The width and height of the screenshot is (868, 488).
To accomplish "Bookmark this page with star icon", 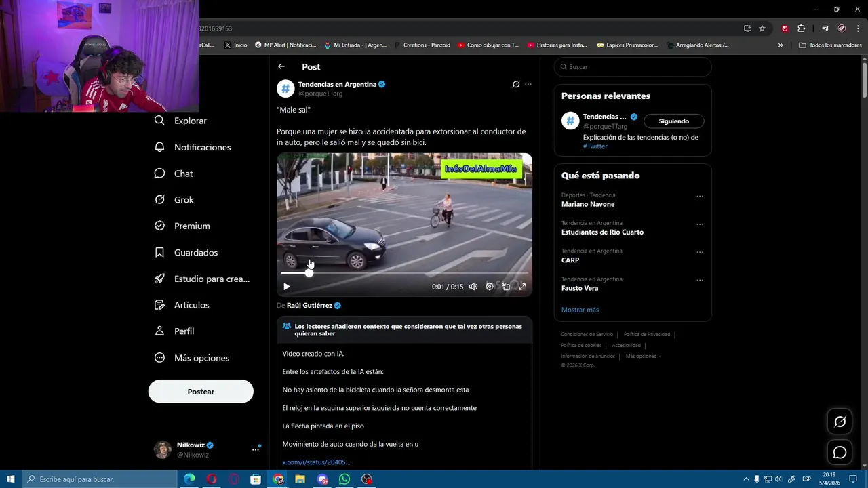I will click(762, 28).
